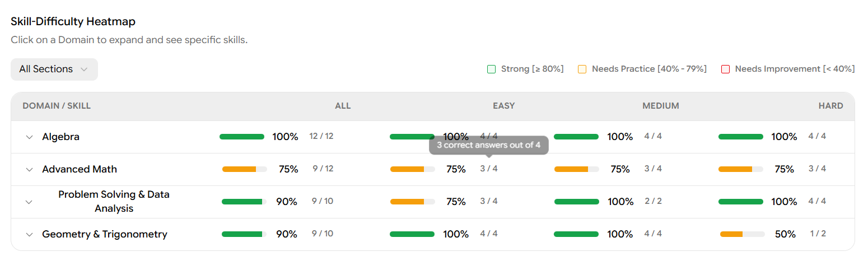This screenshot has height=270, width=868.
Task: Click Algebra Hard 100% progress bar
Action: click(740, 137)
